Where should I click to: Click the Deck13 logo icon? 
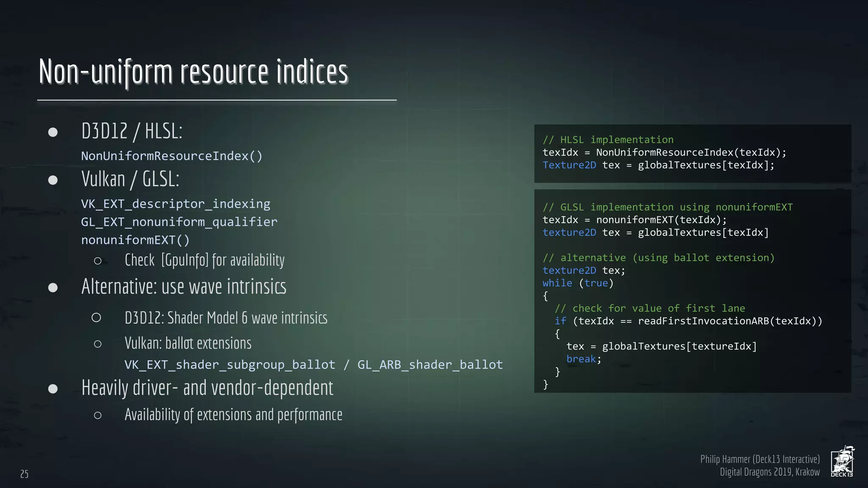842,461
